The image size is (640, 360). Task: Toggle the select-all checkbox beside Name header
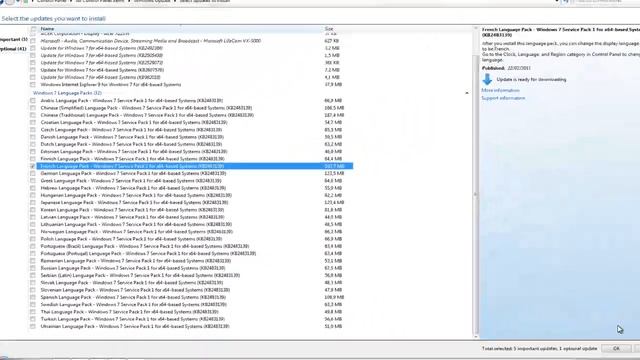33,29
